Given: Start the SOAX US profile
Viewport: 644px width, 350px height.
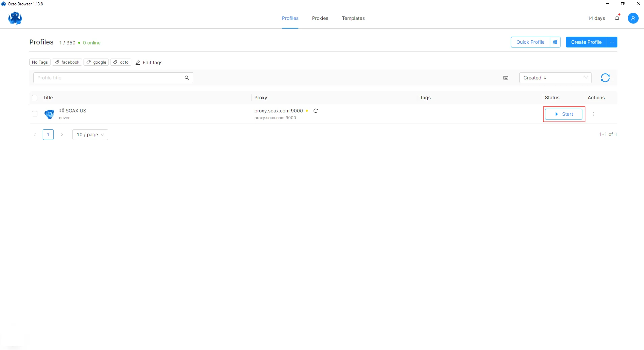Looking at the screenshot, I should [563, 114].
